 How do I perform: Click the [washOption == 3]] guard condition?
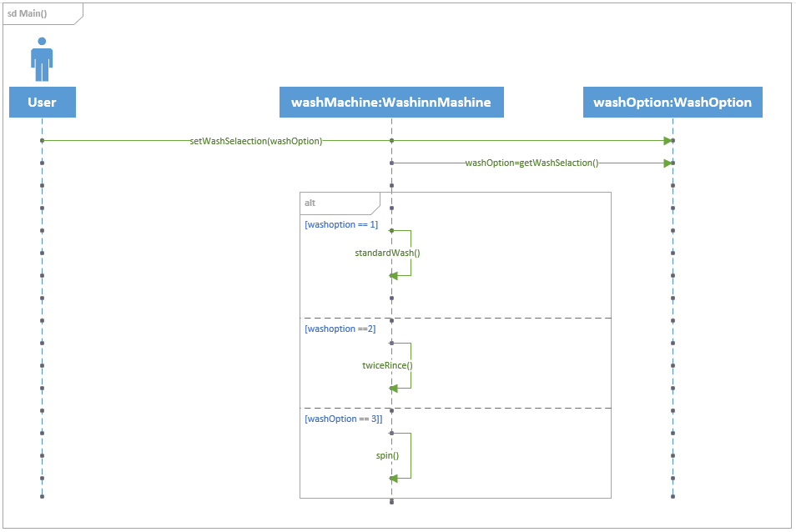coord(342,419)
